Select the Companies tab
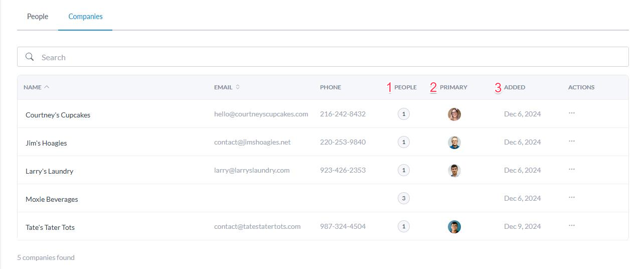 point(85,17)
